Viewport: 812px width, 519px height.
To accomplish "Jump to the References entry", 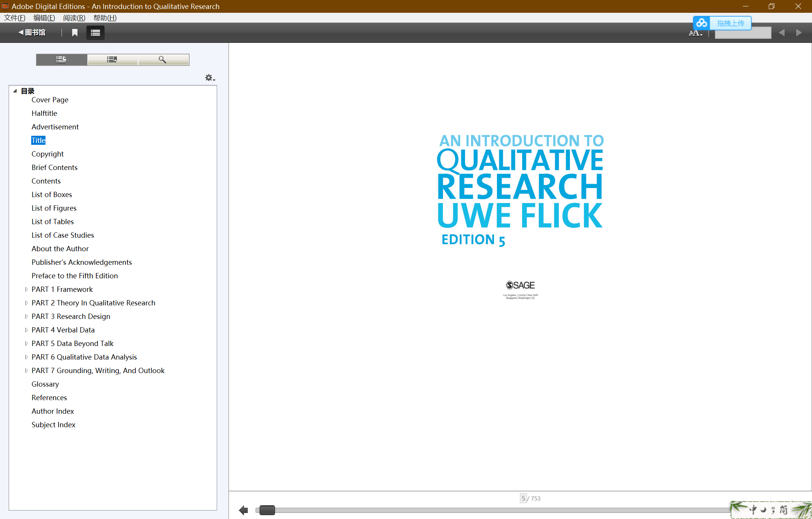I will point(49,398).
